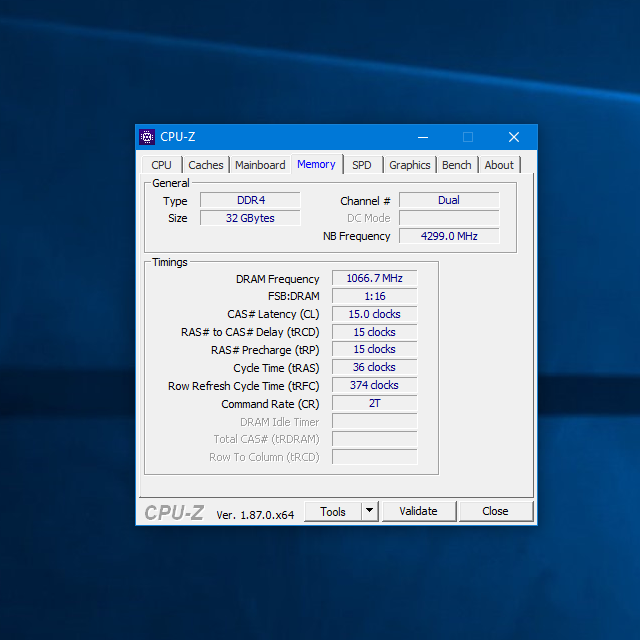Open the CPU tab

click(161, 165)
